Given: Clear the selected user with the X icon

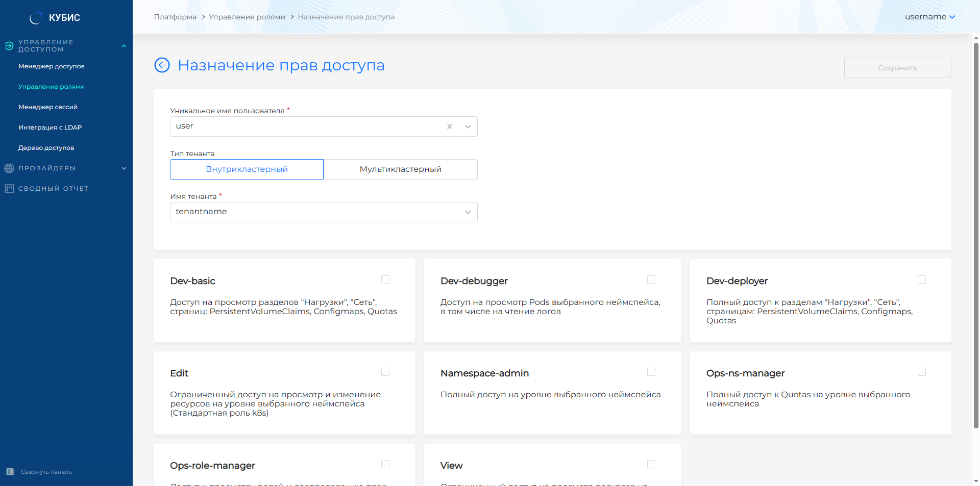Looking at the screenshot, I should pyautogui.click(x=449, y=126).
